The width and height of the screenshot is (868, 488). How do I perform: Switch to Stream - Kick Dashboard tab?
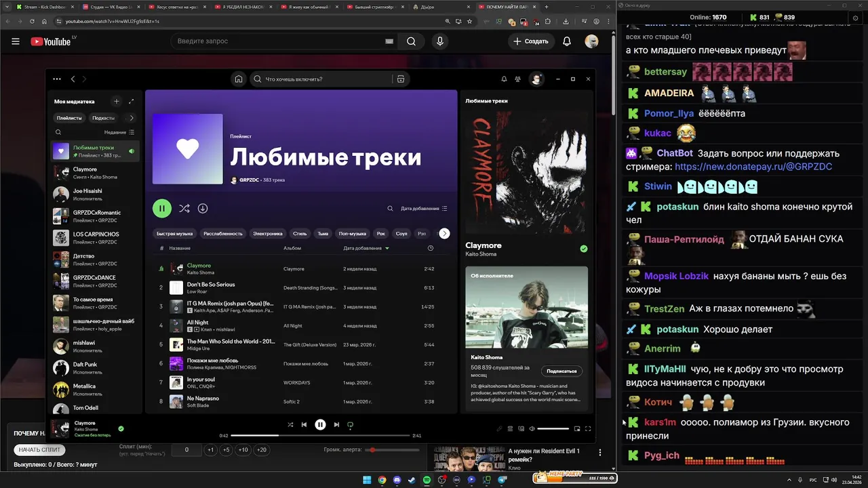coord(45,7)
